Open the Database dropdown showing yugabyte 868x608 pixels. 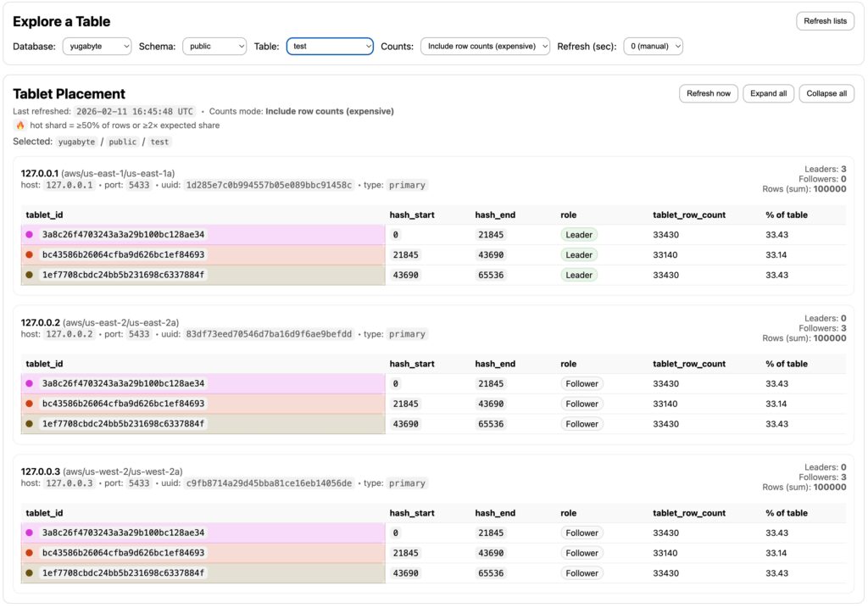tap(97, 47)
